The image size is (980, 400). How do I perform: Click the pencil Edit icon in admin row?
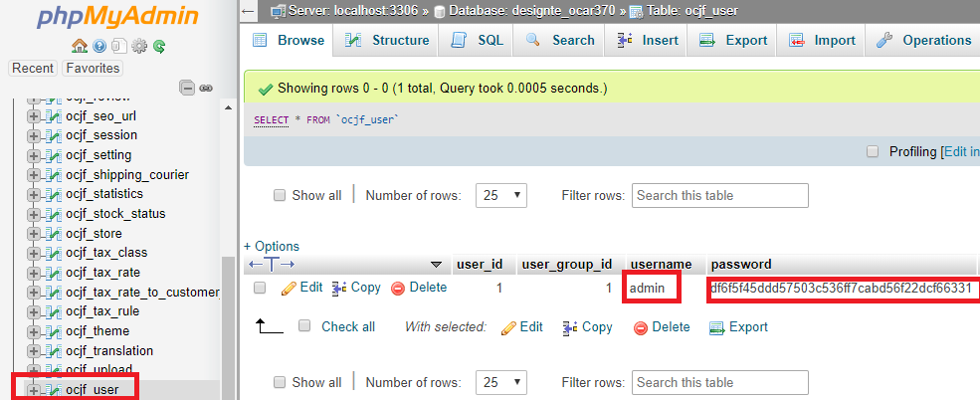[290, 288]
